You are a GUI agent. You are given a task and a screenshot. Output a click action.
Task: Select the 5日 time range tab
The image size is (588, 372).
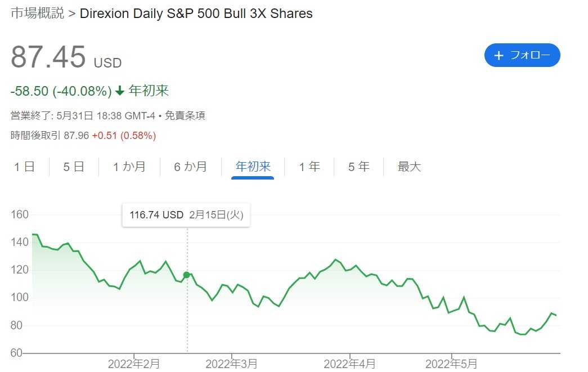pyautogui.click(x=73, y=167)
